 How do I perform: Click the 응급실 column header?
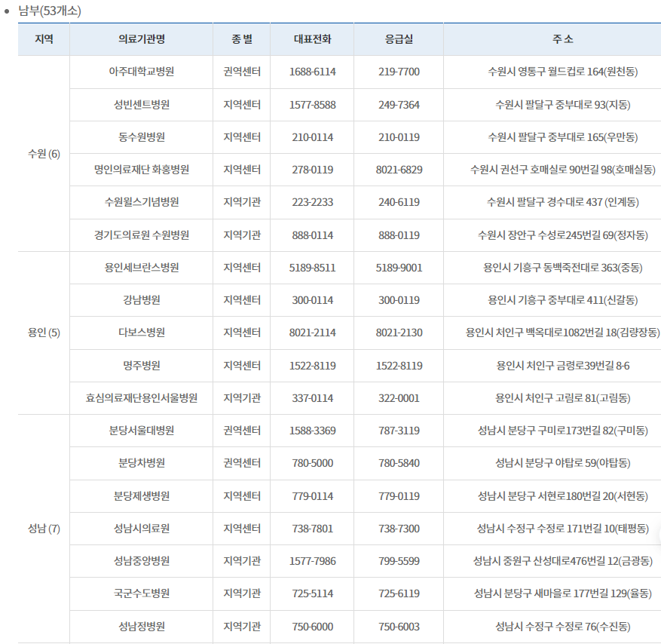[x=399, y=39]
